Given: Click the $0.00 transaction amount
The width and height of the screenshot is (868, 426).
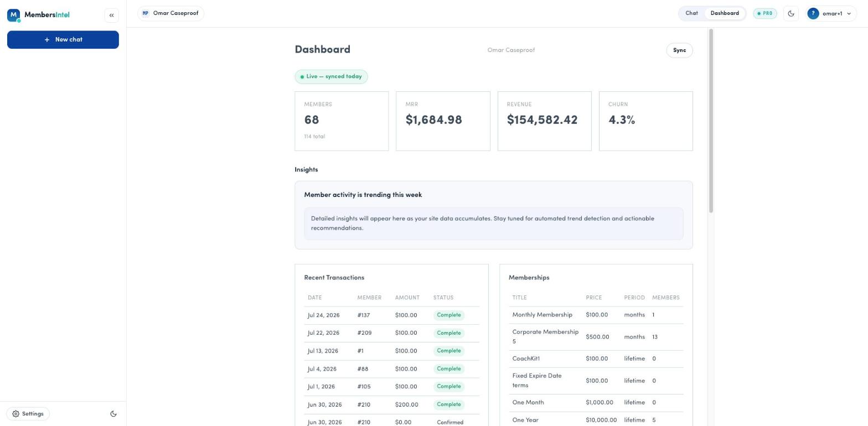Looking at the screenshot, I should click(403, 423).
